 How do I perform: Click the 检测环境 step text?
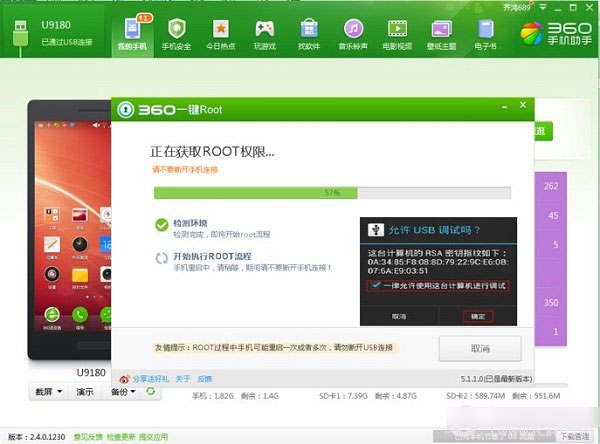pyautogui.click(x=190, y=223)
